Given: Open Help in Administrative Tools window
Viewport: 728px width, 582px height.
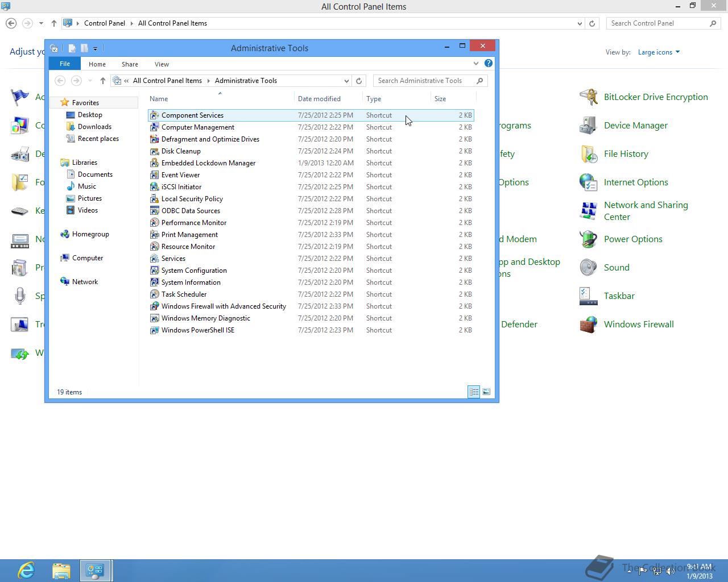Looking at the screenshot, I should pos(489,64).
